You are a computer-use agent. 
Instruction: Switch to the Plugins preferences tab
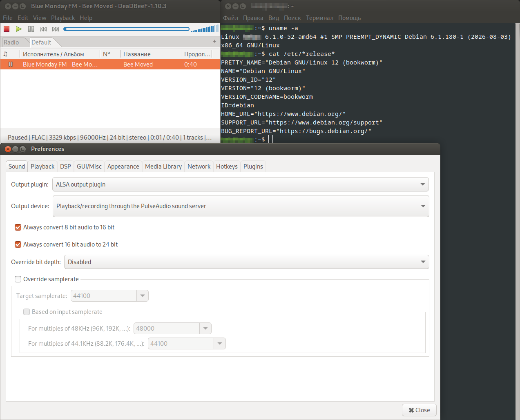[x=253, y=167]
